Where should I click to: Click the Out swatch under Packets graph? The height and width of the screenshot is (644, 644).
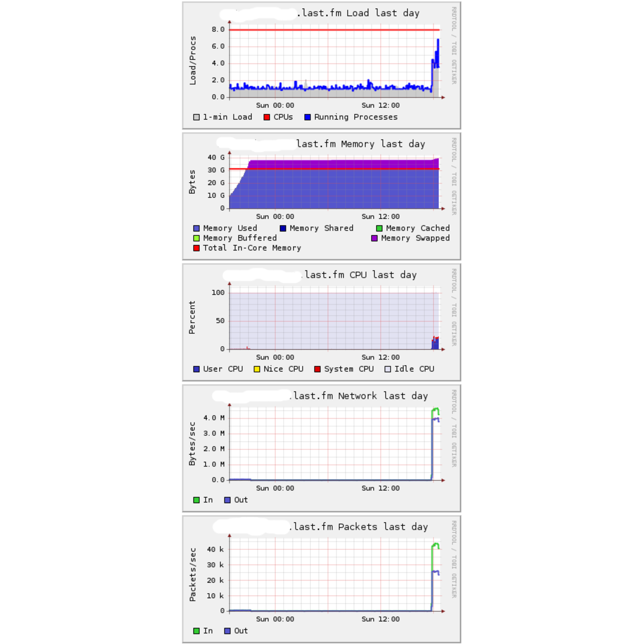point(227,631)
